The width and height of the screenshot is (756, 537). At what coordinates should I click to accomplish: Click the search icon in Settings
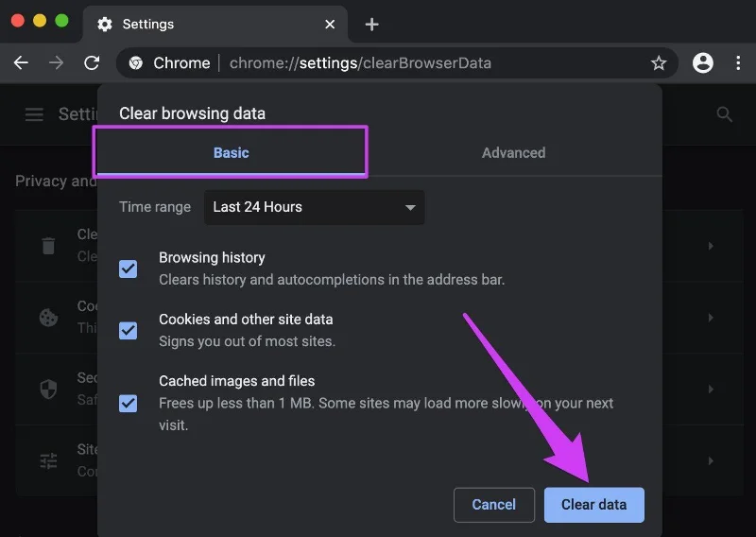724,114
